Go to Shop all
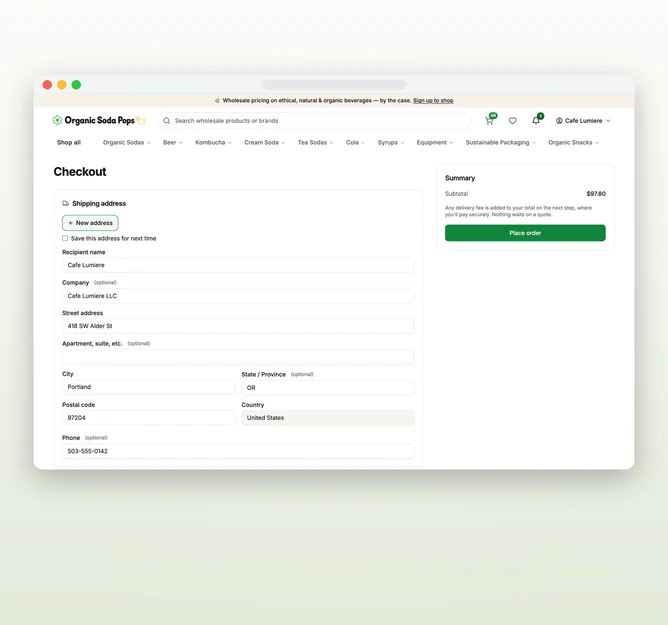668x625 pixels. 69,143
